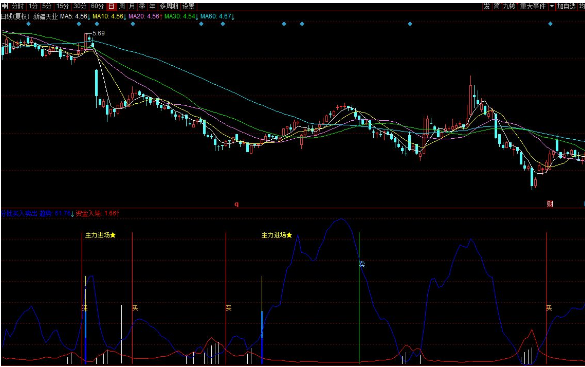This screenshot has width=585, height=367.
Task: Expand the 重大事件 dropdown arrow
Action: [552, 6]
